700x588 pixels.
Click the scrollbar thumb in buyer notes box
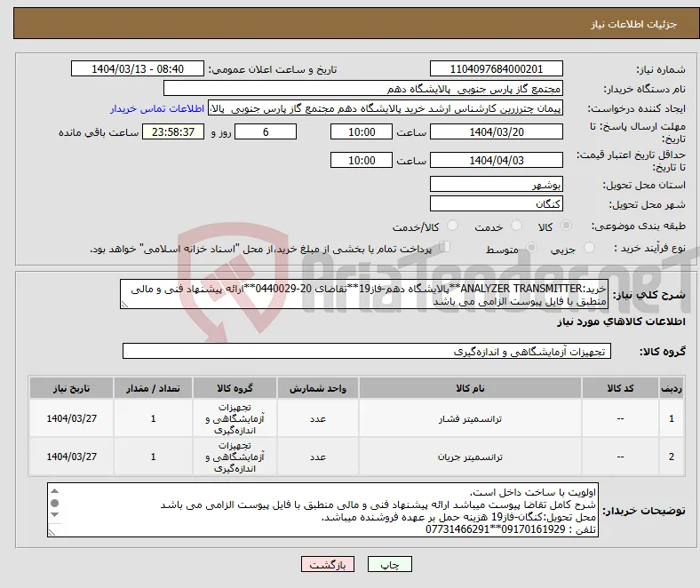pos(54,503)
